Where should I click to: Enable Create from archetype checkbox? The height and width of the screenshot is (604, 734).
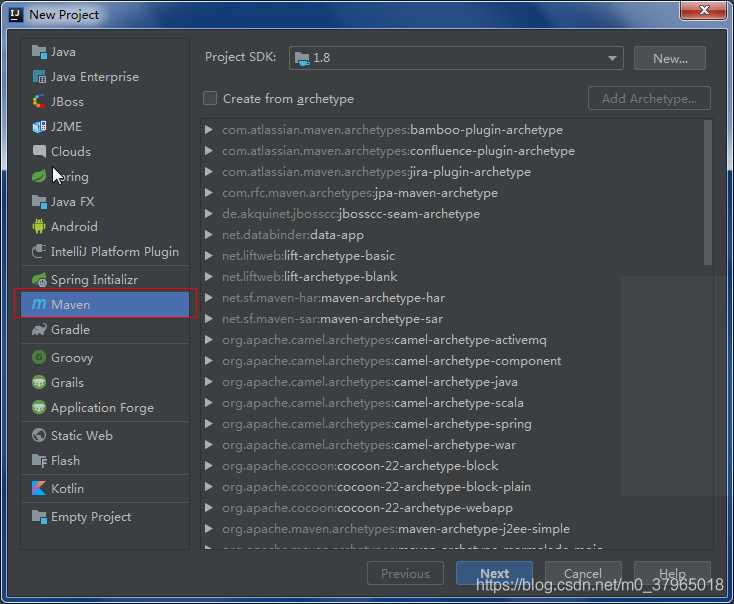pos(210,98)
